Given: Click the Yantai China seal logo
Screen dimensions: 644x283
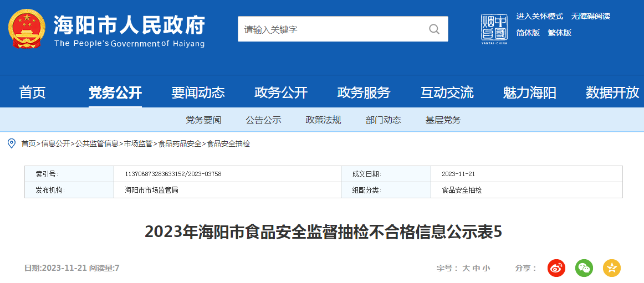Looking at the screenshot, I should point(494,29).
